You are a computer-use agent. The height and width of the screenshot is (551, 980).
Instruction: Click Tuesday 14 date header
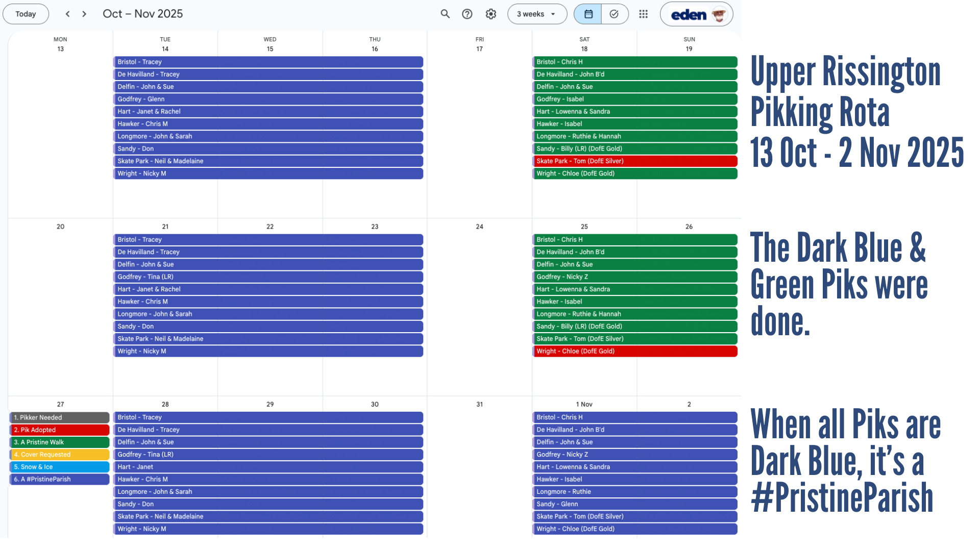165,49
